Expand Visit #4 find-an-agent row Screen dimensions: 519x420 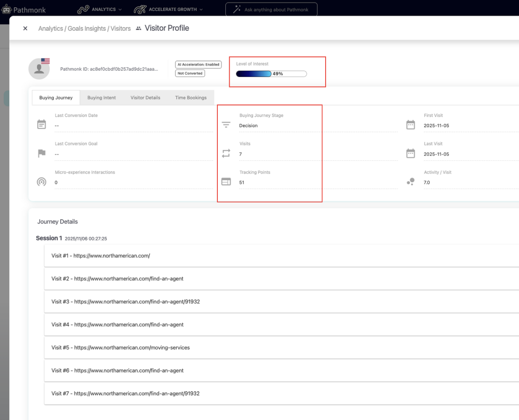(281, 324)
